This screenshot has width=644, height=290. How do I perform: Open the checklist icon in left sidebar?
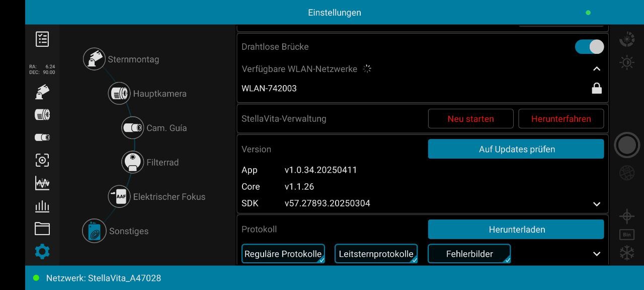pyautogui.click(x=42, y=39)
